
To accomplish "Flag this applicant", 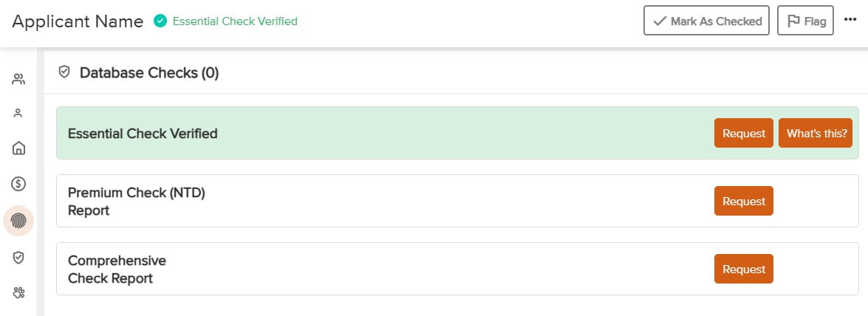I will tap(805, 21).
